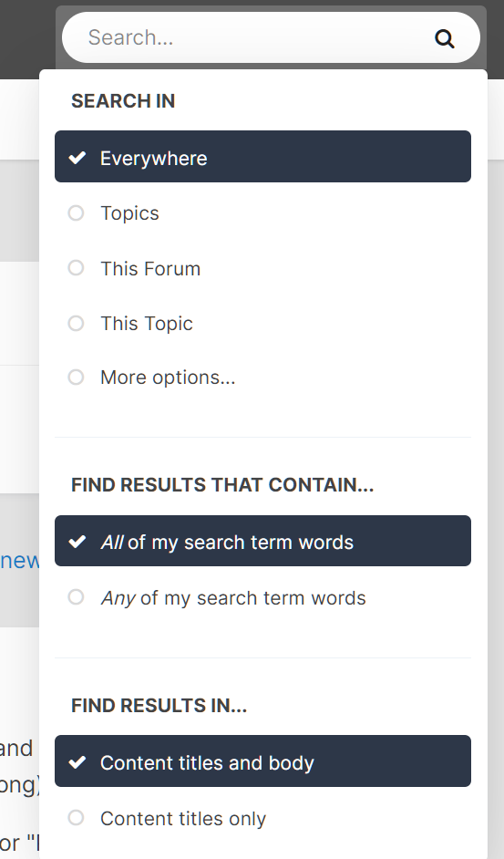Image resolution: width=504 pixels, height=859 pixels.
Task: Select the Everywhere search scope option
Action: 263,156
